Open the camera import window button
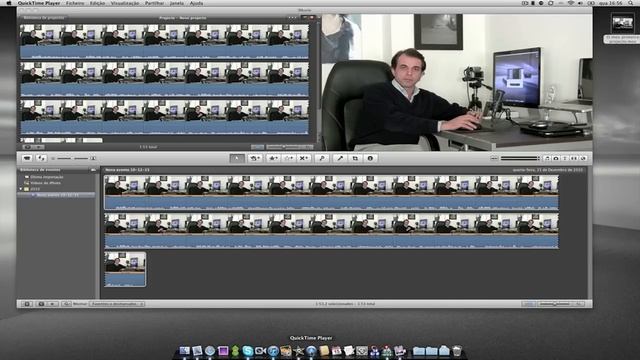 (27, 158)
